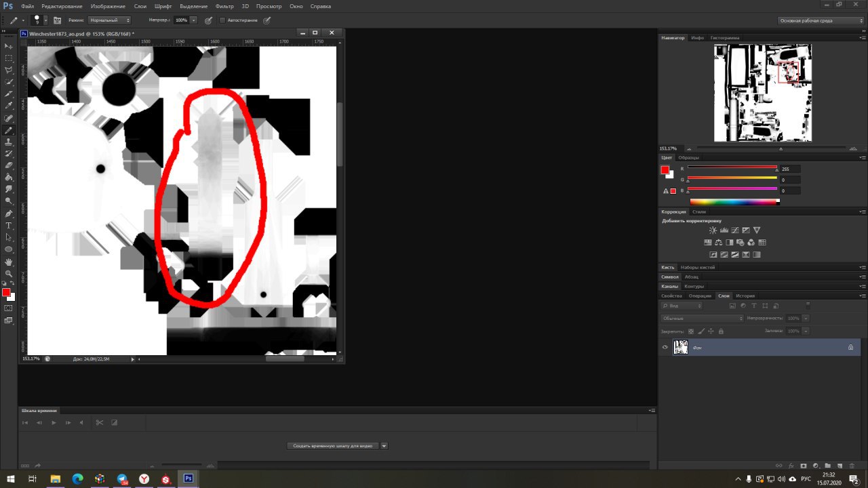Select the Pen tool
The height and width of the screenshot is (488, 868).
click(9, 213)
